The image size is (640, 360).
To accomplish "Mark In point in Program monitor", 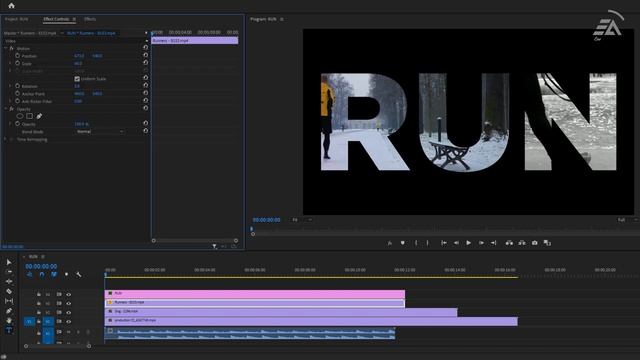I will (x=416, y=243).
